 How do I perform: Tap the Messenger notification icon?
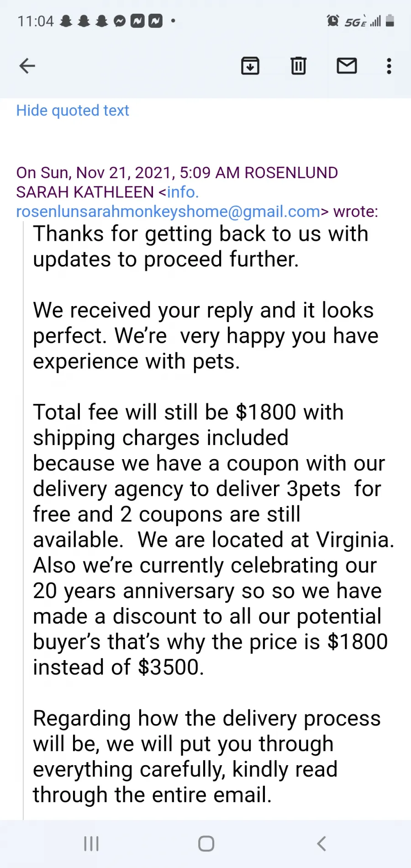click(x=120, y=21)
